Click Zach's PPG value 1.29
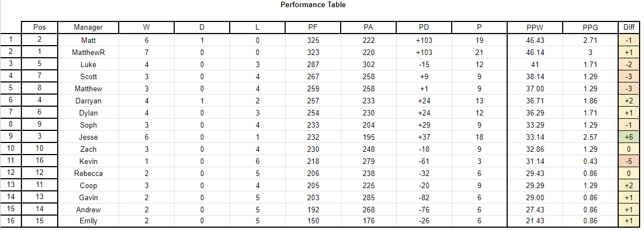Viewport: 644px width, 231px height. (x=590, y=149)
